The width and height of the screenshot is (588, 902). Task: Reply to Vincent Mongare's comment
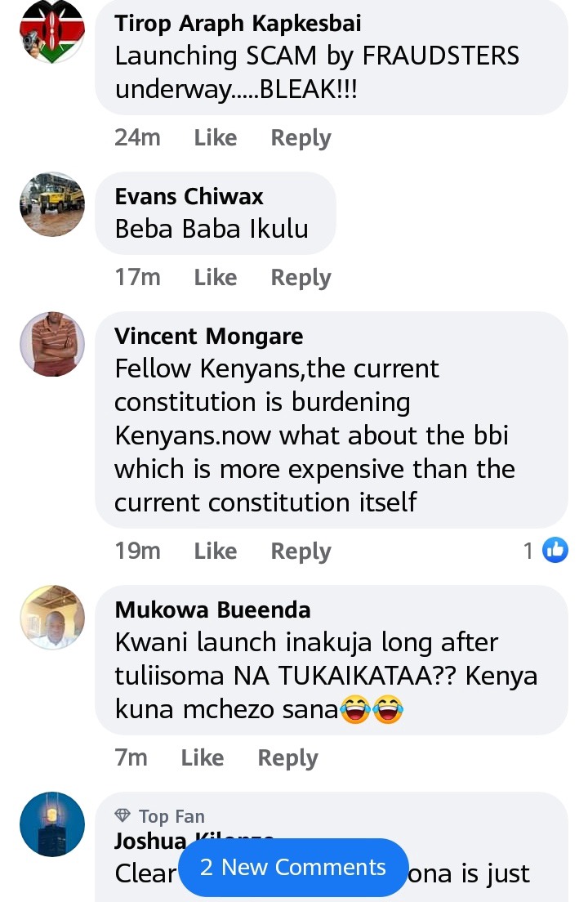301,551
